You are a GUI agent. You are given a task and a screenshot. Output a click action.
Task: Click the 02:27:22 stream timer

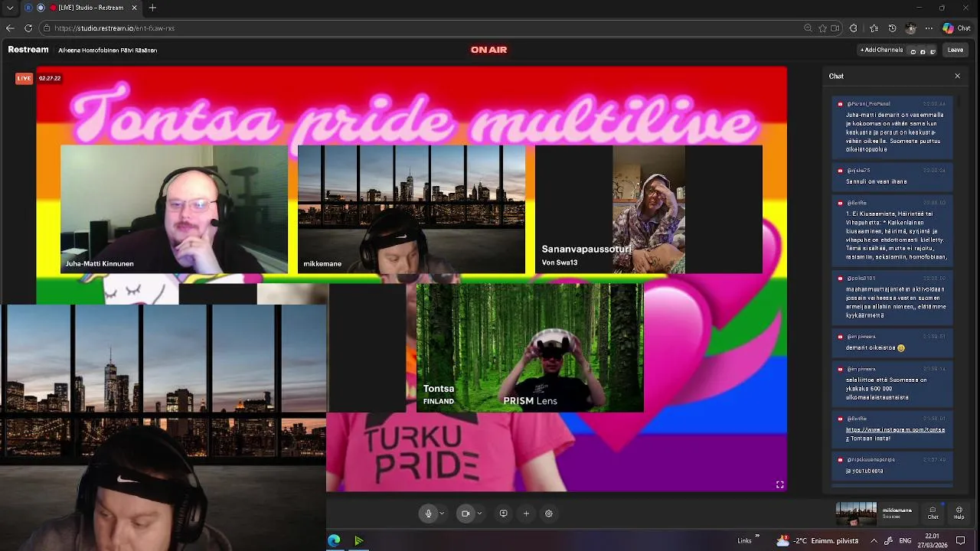click(x=50, y=78)
